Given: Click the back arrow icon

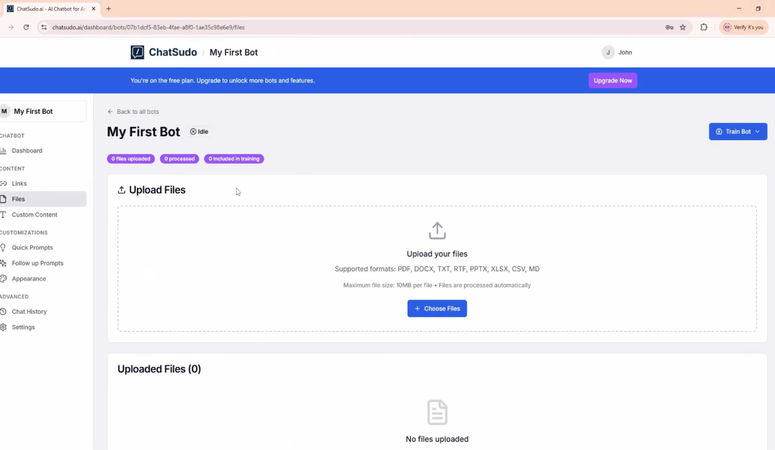Looking at the screenshot, I should tap(110, 112).
